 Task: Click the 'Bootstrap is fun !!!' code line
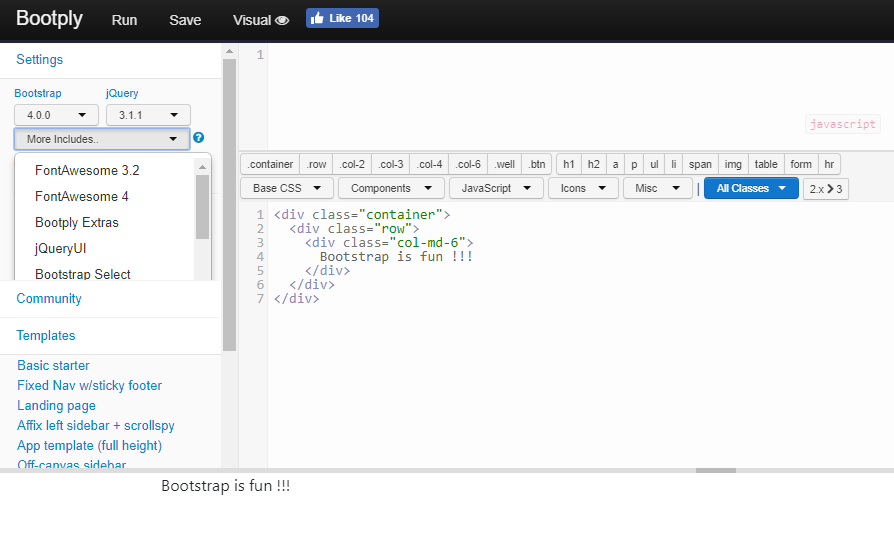pos(396,256)
